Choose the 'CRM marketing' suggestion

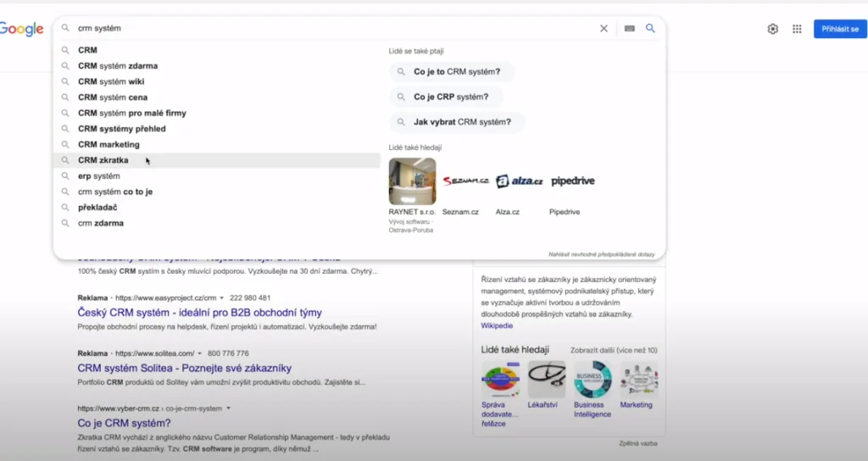[x=217, y=144]
